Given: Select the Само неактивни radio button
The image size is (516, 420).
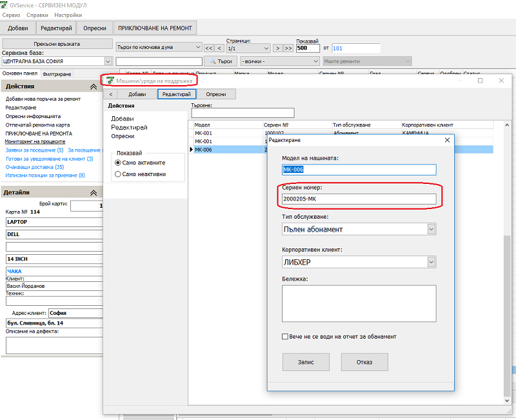Looking at the screenshot, I should [x=117, y=174].
